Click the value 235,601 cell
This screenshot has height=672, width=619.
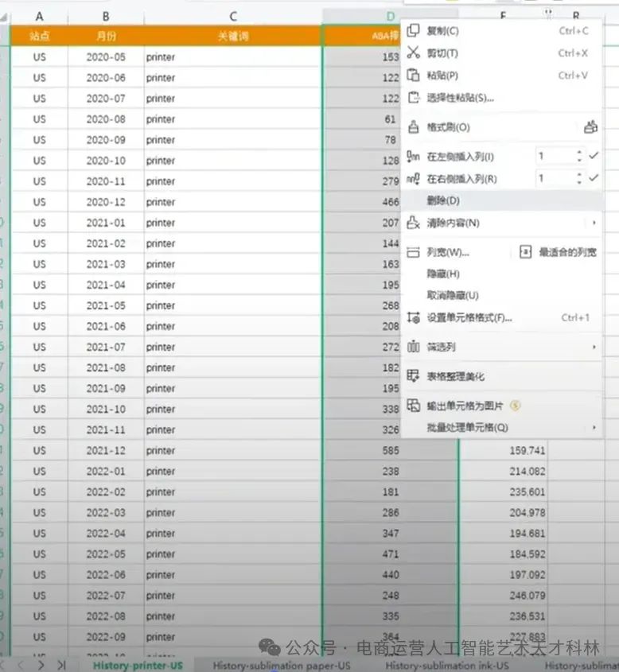click(x=504, y=491)
